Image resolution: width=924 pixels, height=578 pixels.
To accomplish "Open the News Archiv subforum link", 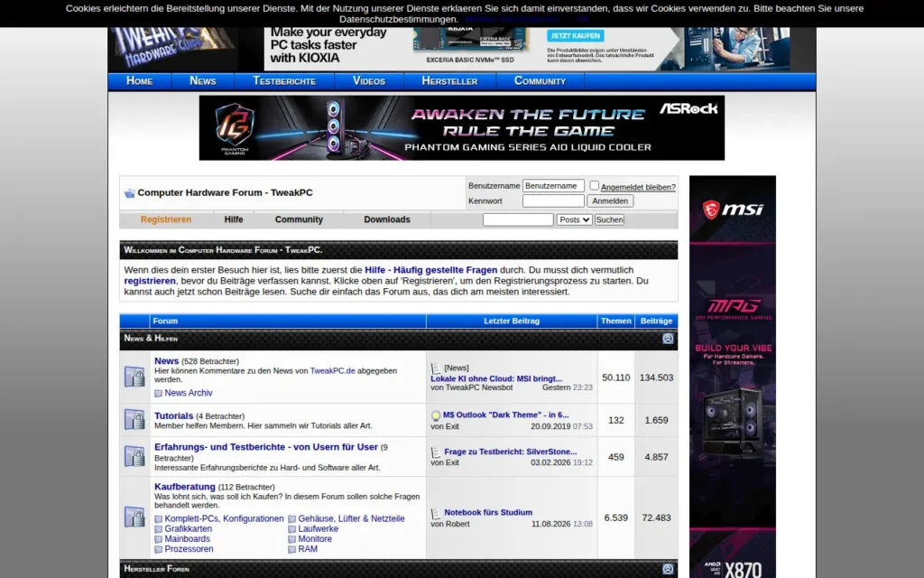I will click(188, 393).
